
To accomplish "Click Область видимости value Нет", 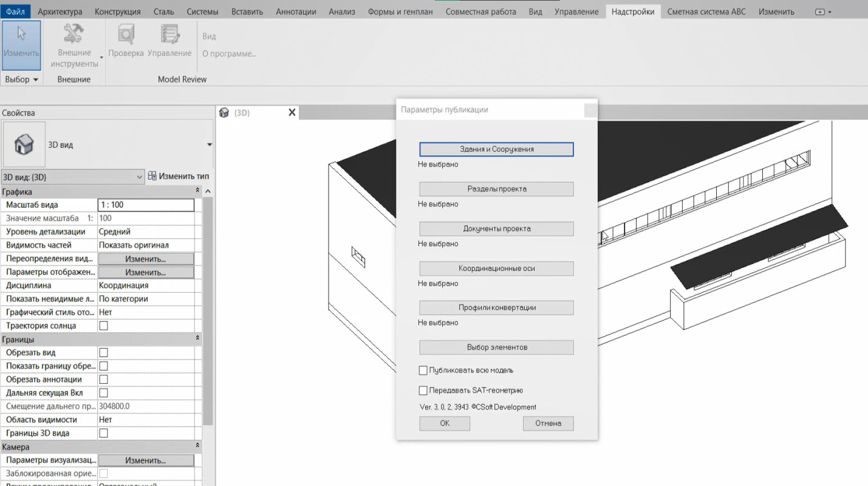I will pyautogui.click(x=146, y=420).
